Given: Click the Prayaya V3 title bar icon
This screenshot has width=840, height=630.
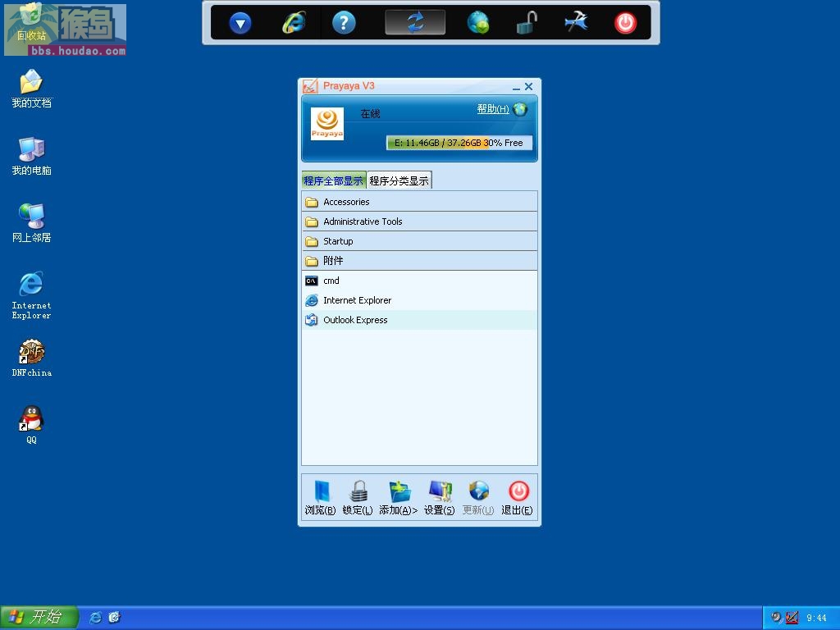Looking at the screenshot, I should [x=309, y=86].
